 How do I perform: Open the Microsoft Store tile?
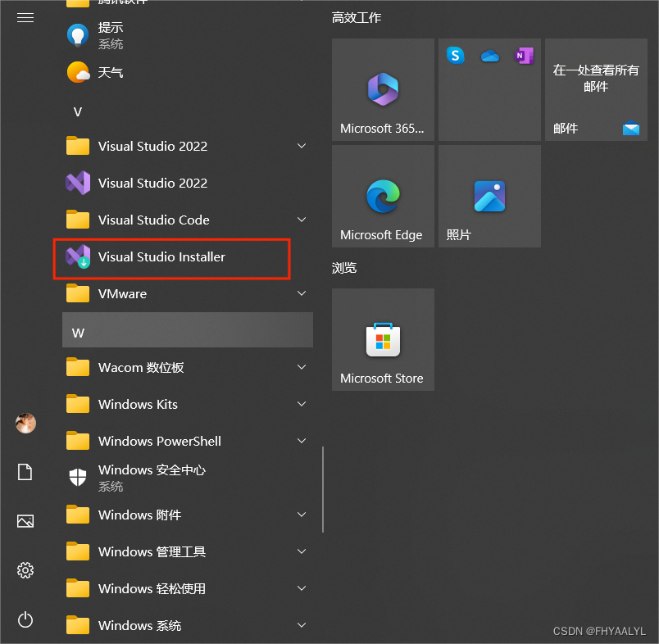(x=383, y=339)
